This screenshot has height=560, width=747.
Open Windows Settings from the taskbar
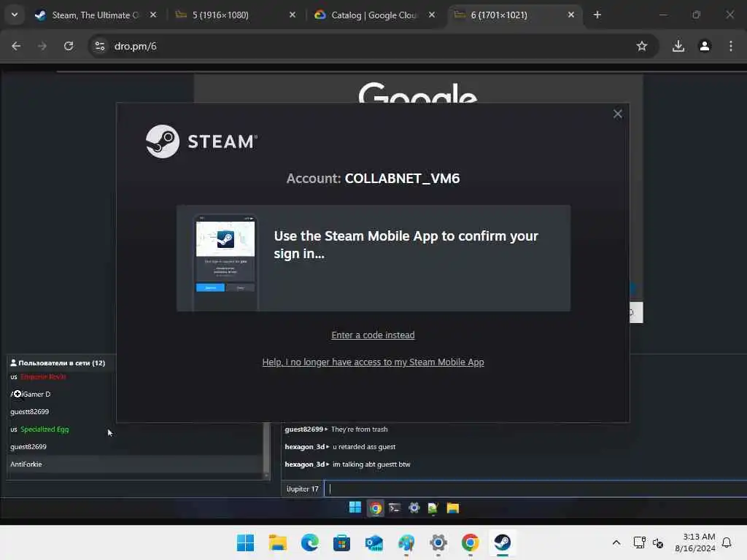(x=438, y=542)
